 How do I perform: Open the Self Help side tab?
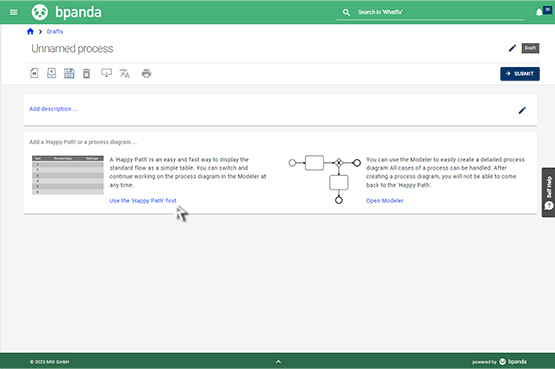click(x=548, y=192)
